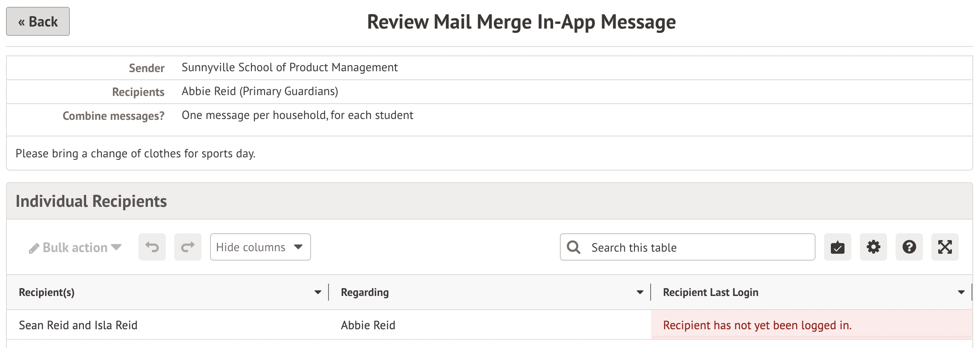
Task: Click the redo arrow icon
Action: point(188,247)
